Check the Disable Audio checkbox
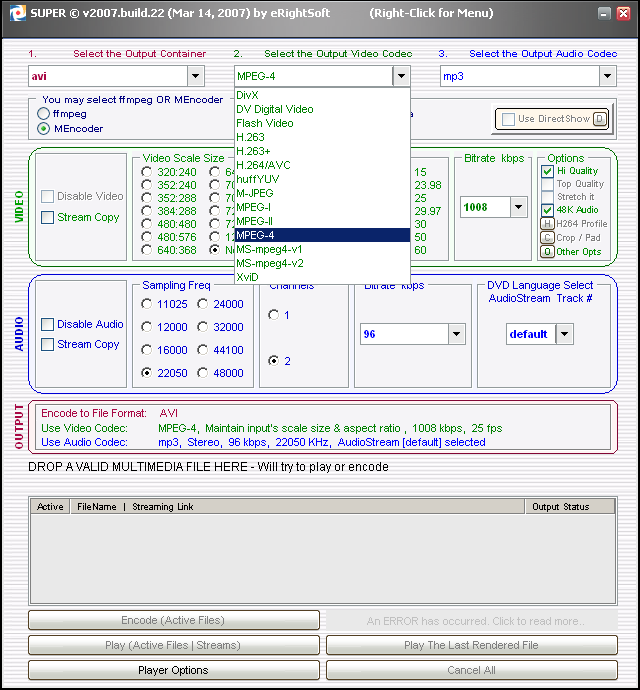The width and height of the screenshot is (640, 690). point(48,324)
